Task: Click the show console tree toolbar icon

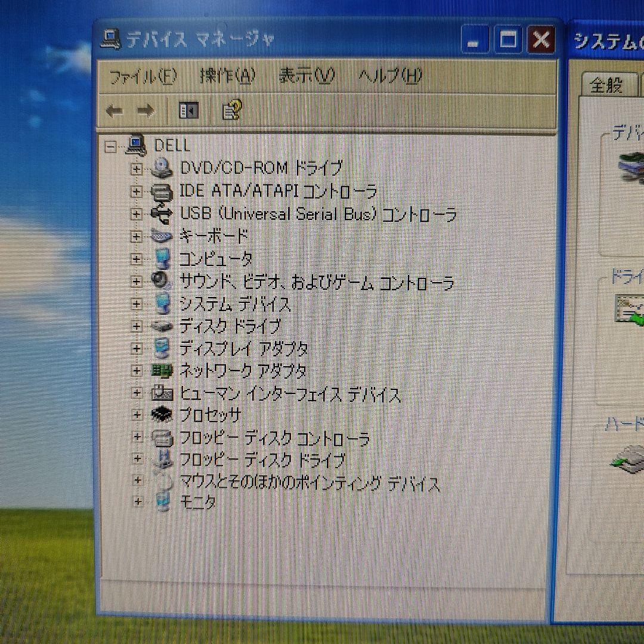Action: pos(188,111)
